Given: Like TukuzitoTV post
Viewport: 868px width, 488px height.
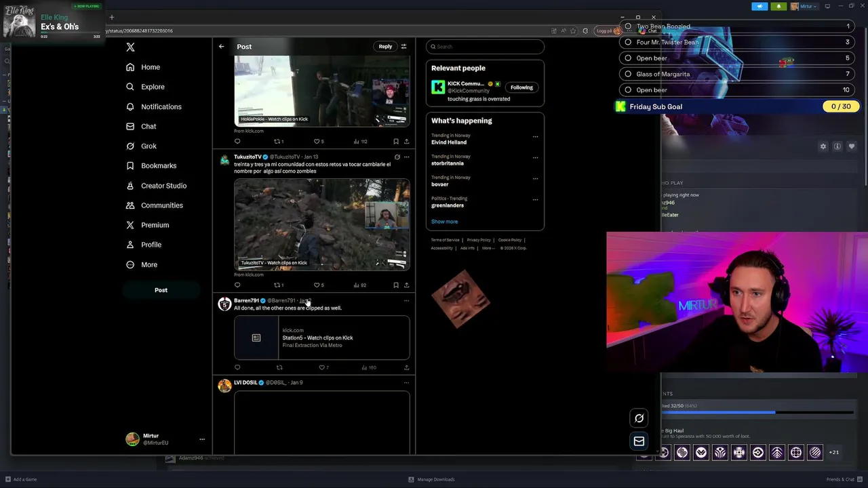Looking at the screenshot, I should click(x=317, y=285).
